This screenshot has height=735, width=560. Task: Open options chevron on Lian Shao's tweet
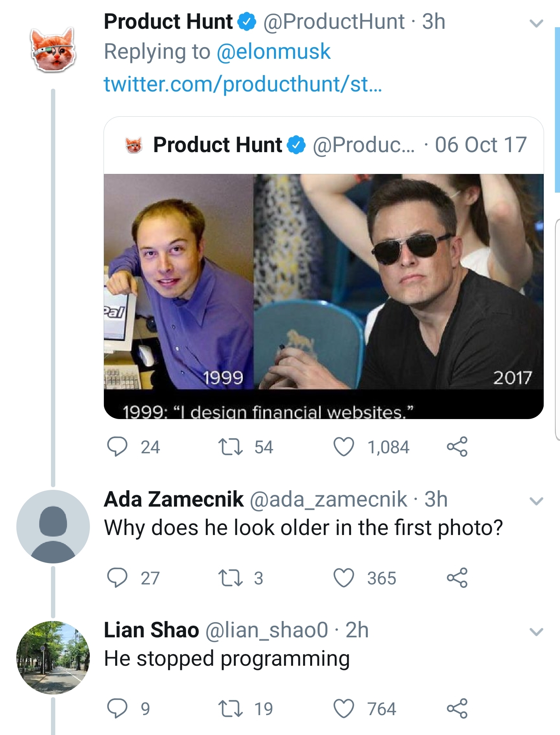pyautogui.click(x=536, y=632)
